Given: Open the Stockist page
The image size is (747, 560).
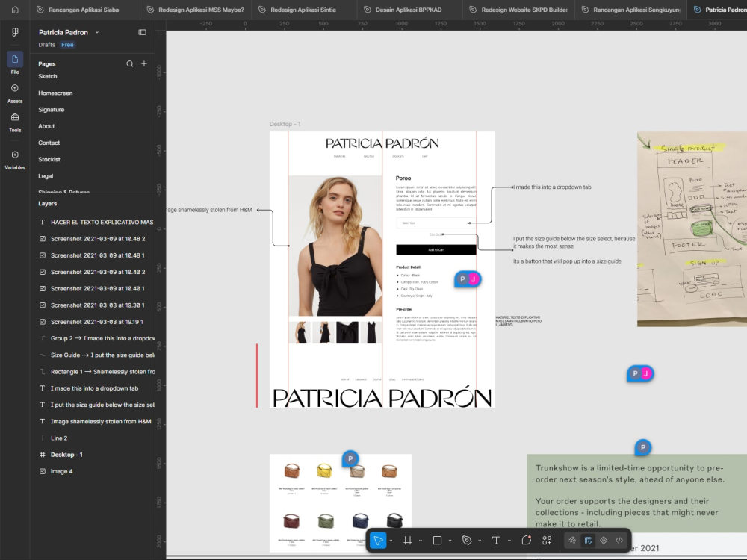Looking at the screenshot, I should pyautogui.click(x=49, y=160).
